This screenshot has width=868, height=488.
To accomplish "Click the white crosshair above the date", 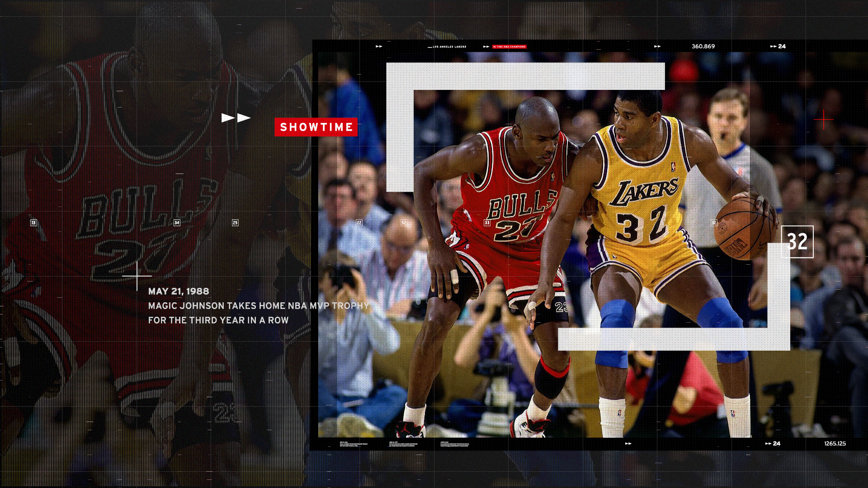I will (x=137, y=275).
